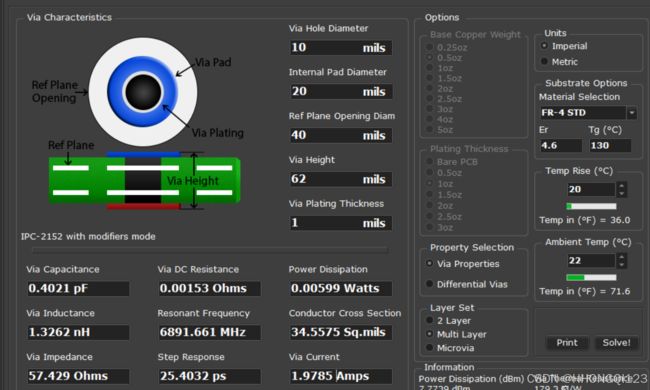Viewport: 650px width, 390px height.
Task: Edit the Via Height field
Action: [x=341, y=179]
